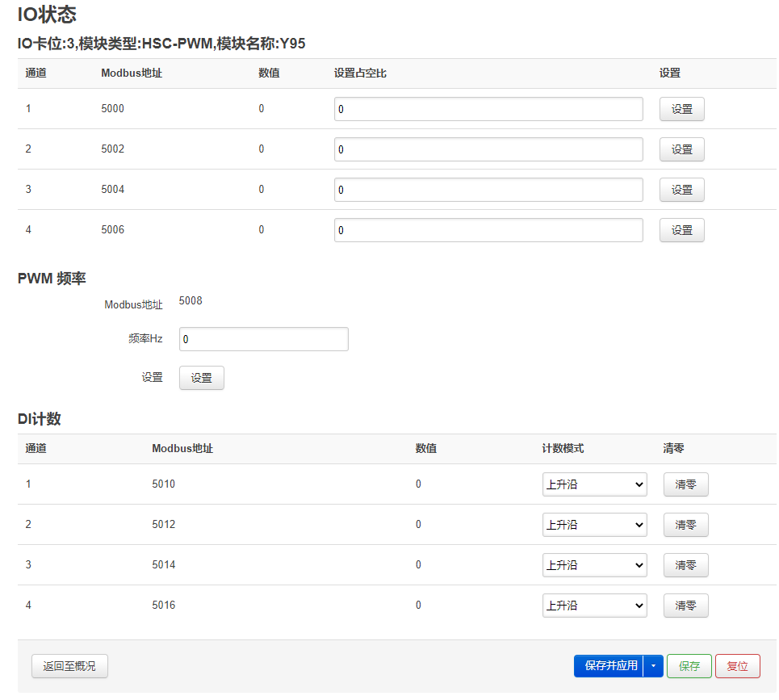Click 清零 for address 5014
The image size is (779, 700).
[685, 565]
